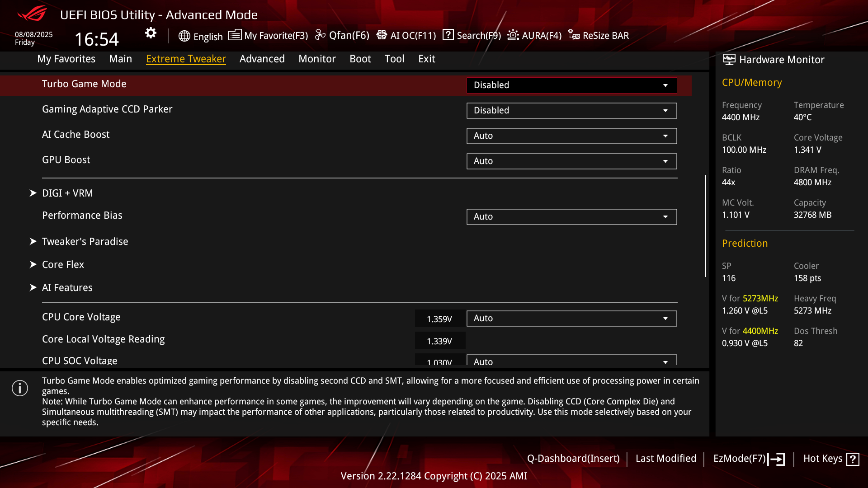Click the Hardware Monitor icon
The image size is (868, 488).
click(729, 60)
